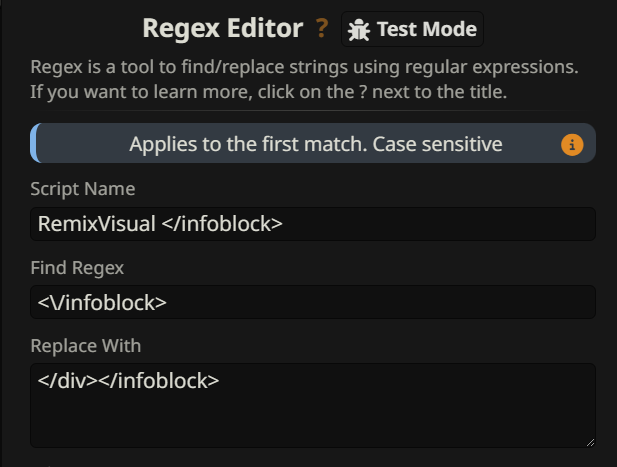Screen dimensions: 617x467
Task: Enable Test Mode
Action: click(412, 29)
